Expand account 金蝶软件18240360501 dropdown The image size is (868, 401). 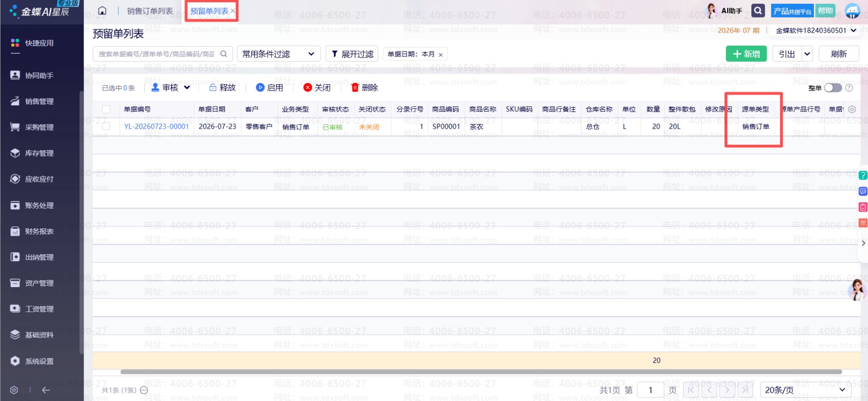pos(816,30)
